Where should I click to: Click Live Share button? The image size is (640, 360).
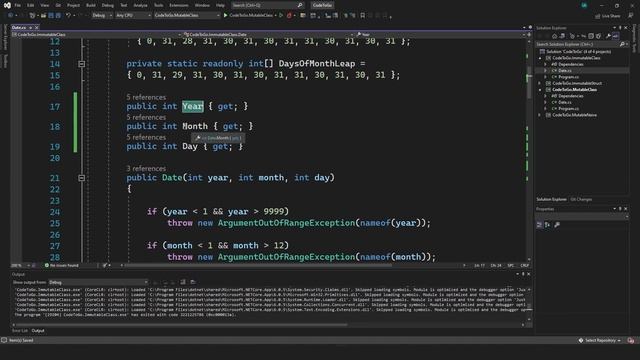point(608,16)
